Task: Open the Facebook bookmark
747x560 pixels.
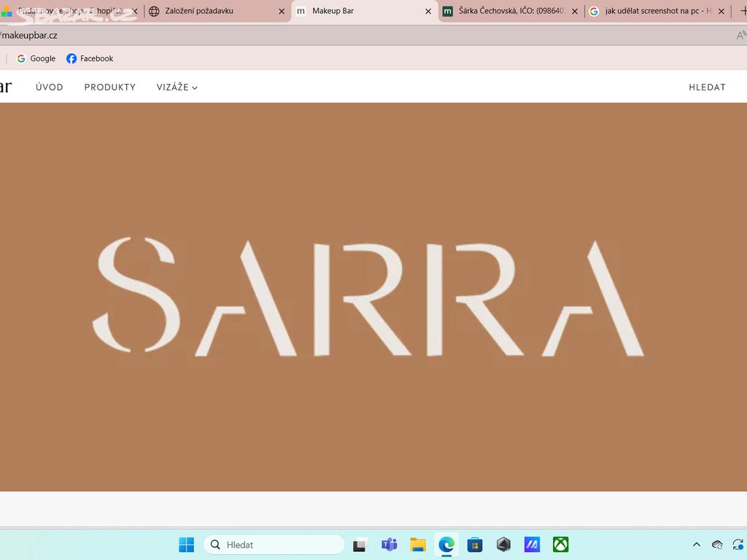Action: coord(90,58)
